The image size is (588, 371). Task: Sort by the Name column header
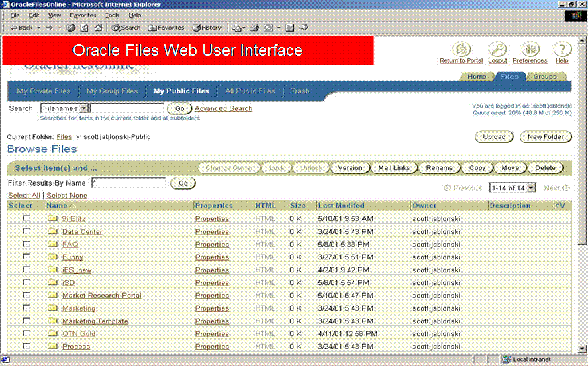(56, 206)
